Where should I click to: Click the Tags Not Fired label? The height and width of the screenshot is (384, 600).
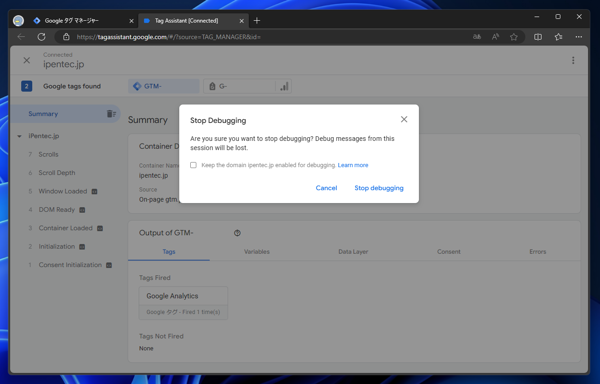161,336
